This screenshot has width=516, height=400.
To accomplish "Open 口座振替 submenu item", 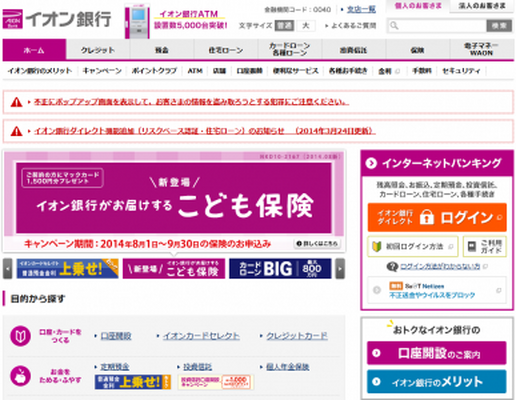I will coord(250,71).
